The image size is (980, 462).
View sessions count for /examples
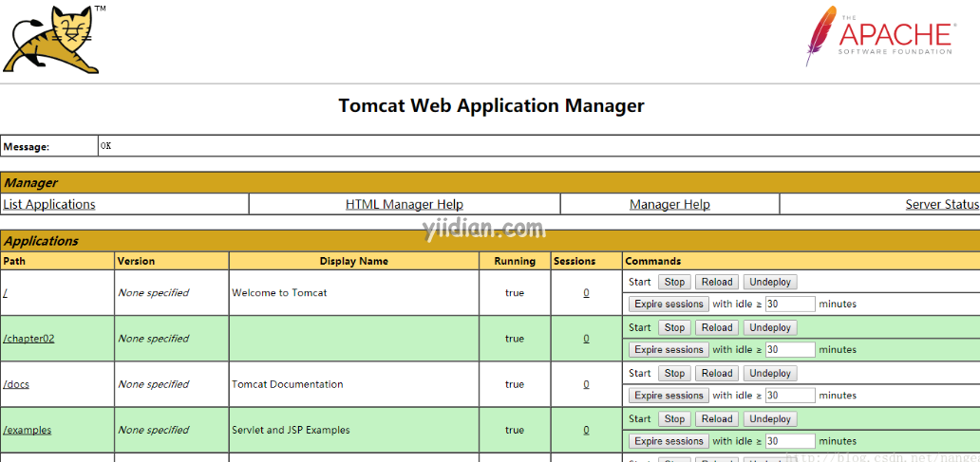tap(586, 430)
